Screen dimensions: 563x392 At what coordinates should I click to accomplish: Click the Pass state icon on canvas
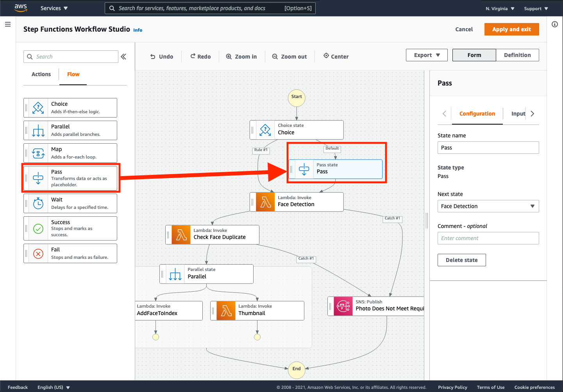tap(304, 169)
